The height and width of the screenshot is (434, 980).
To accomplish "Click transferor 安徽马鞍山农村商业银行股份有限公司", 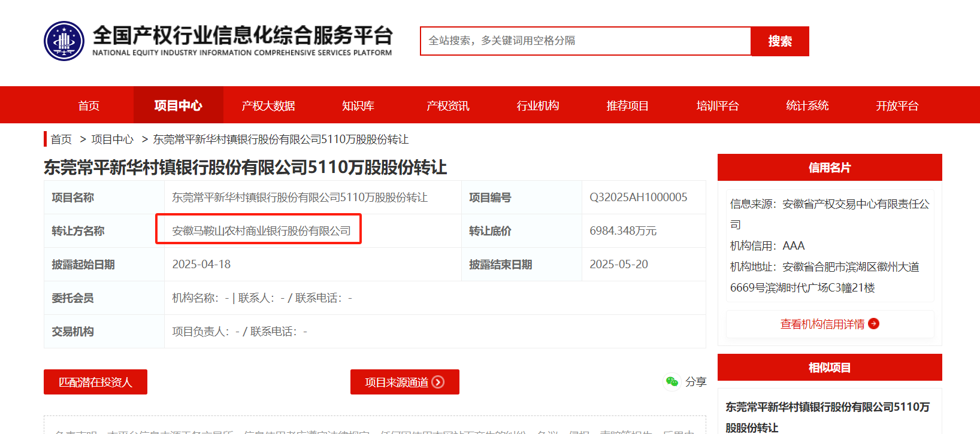I will (261, 230).
